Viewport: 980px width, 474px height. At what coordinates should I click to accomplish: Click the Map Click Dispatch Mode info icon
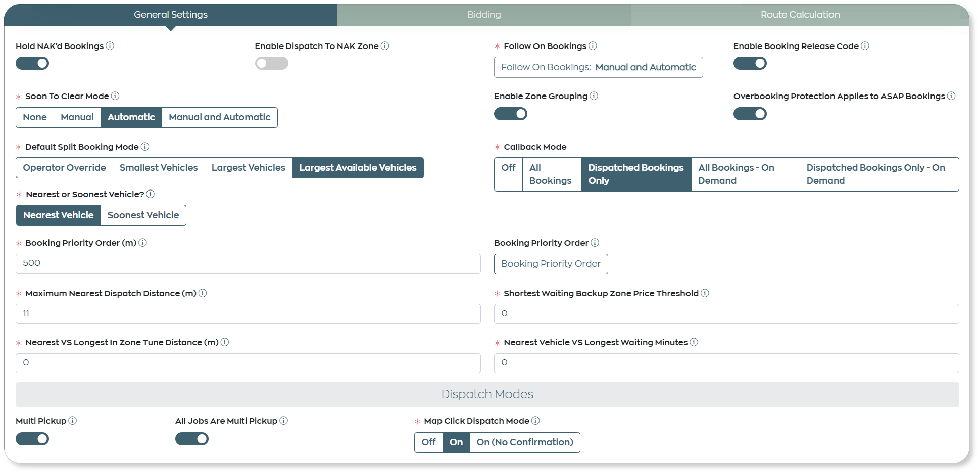tap(535, 421)
